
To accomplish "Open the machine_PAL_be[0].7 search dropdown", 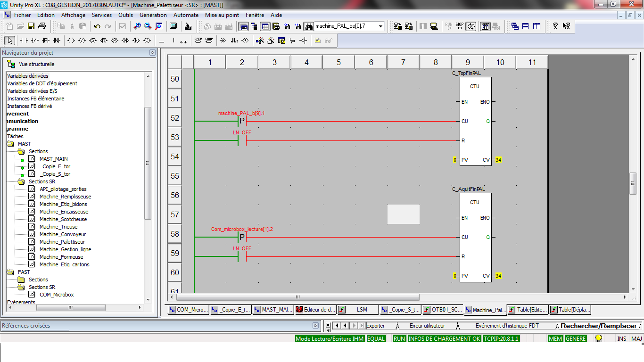I will 380,26.
